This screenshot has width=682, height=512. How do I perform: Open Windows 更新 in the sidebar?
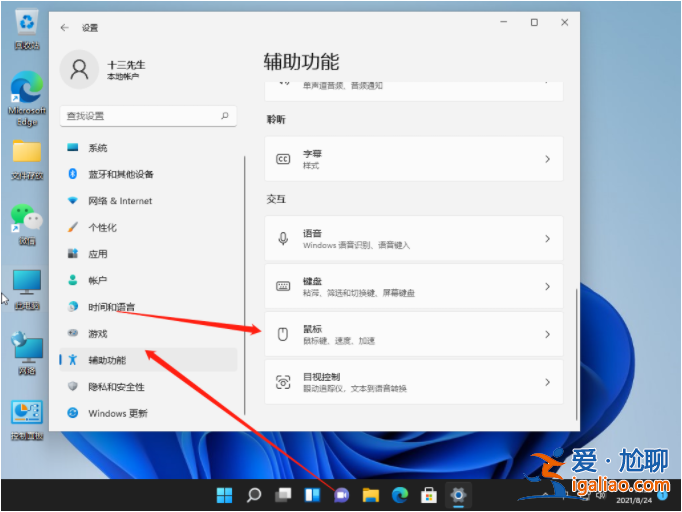click(148, 413)
